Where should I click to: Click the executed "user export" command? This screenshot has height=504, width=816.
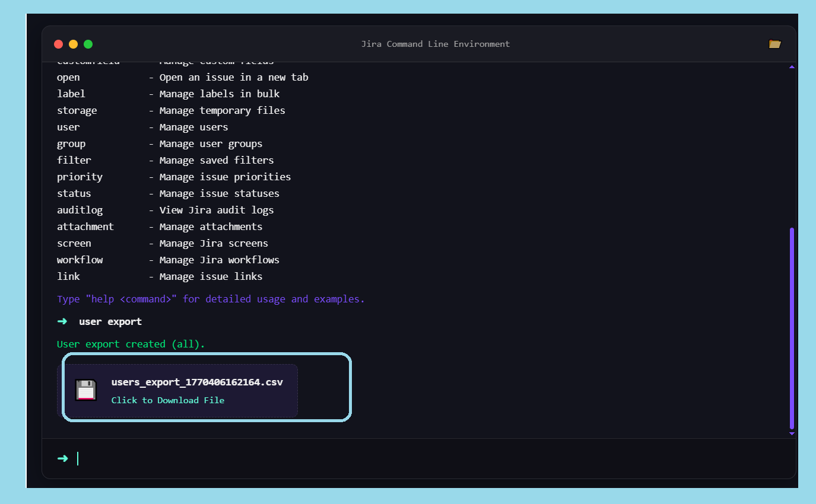[x=110, y=321]
